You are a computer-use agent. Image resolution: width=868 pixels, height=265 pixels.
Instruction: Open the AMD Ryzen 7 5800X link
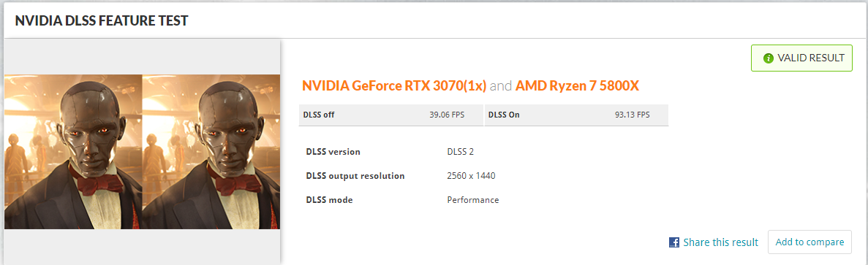coord(578,85)
